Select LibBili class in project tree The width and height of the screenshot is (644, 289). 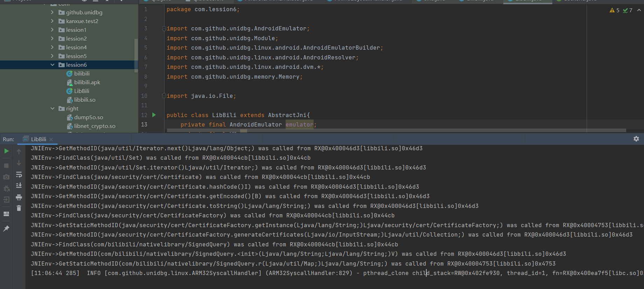click(82, 91)
